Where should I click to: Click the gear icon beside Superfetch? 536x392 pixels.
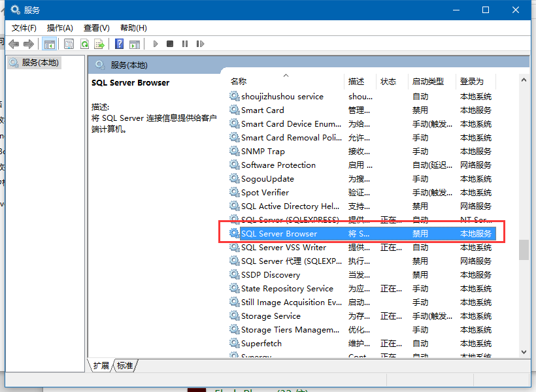click(x=234, y=343)
